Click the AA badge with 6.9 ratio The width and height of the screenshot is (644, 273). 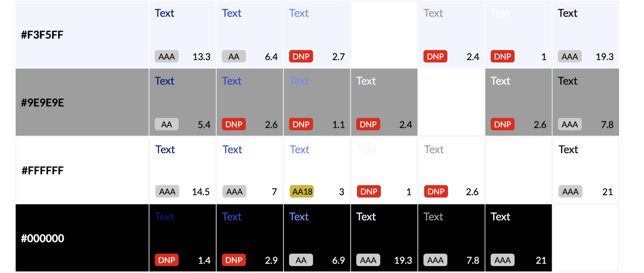(x=301, y=260)
